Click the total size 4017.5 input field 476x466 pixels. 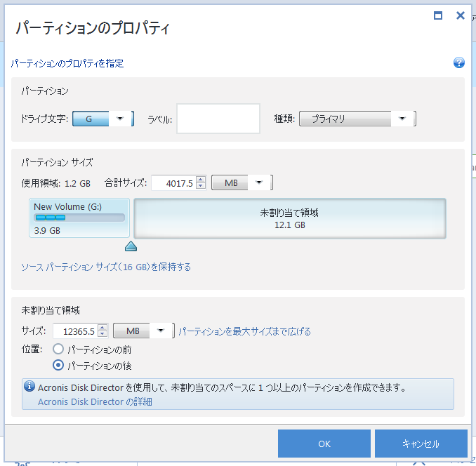click(x=173, y=182)
